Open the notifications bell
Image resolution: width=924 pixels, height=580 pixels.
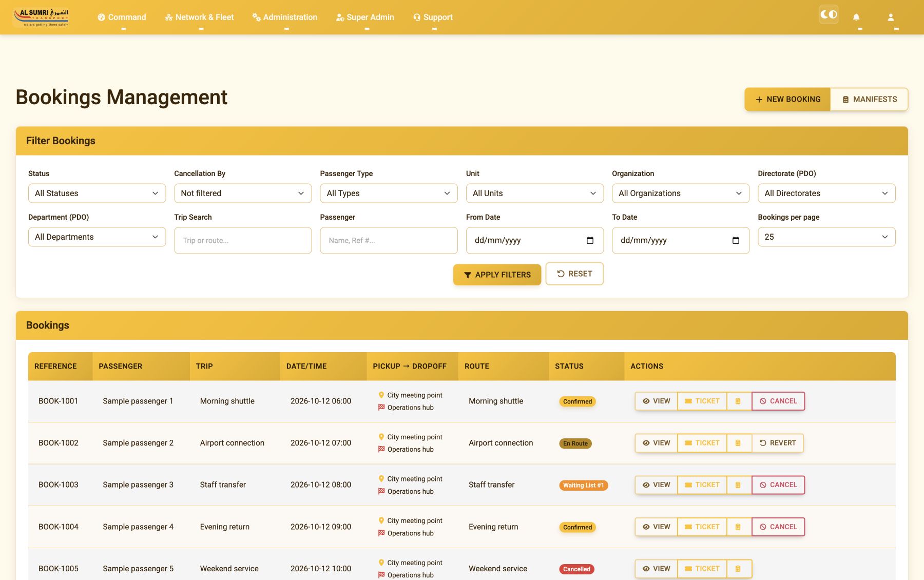tap(856, 17)
